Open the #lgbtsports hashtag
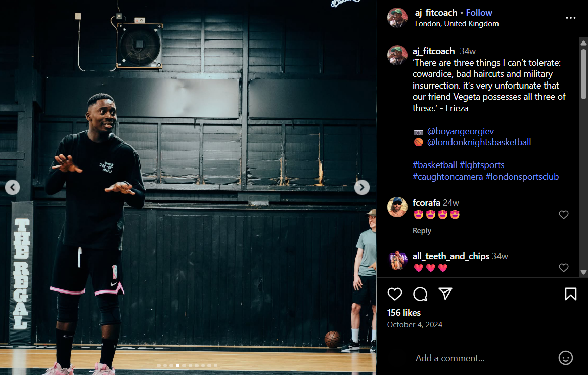Screen dimensions: 588x375 [x=481, y=165]
